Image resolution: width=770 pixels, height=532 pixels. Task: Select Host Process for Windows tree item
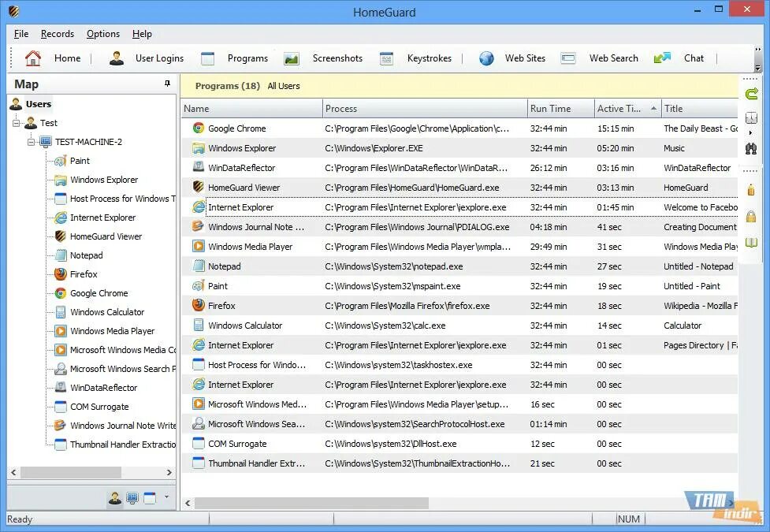(115, 199)
